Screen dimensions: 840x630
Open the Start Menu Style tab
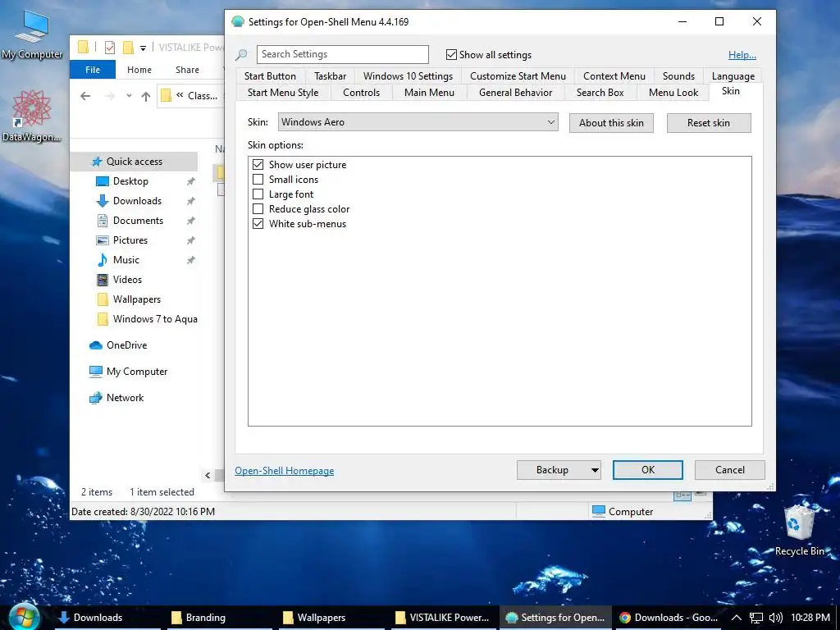pos(283,93)
